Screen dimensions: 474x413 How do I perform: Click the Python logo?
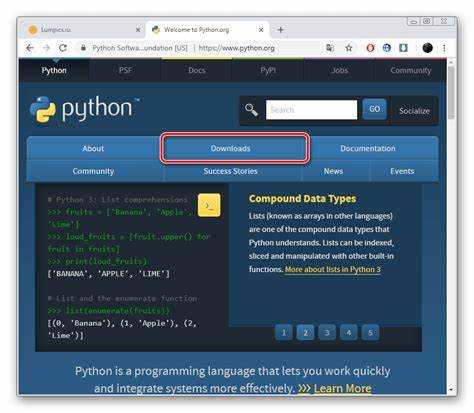pos(84,109)
